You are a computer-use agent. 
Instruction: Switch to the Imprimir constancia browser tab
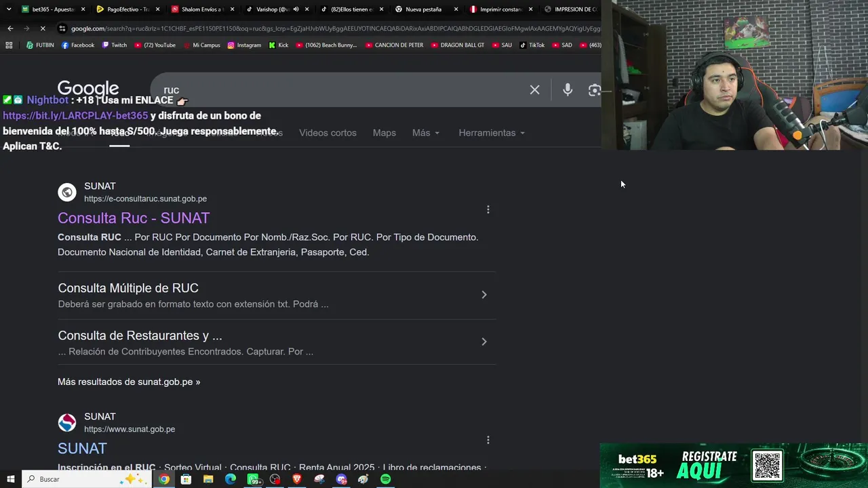(501, 9)
